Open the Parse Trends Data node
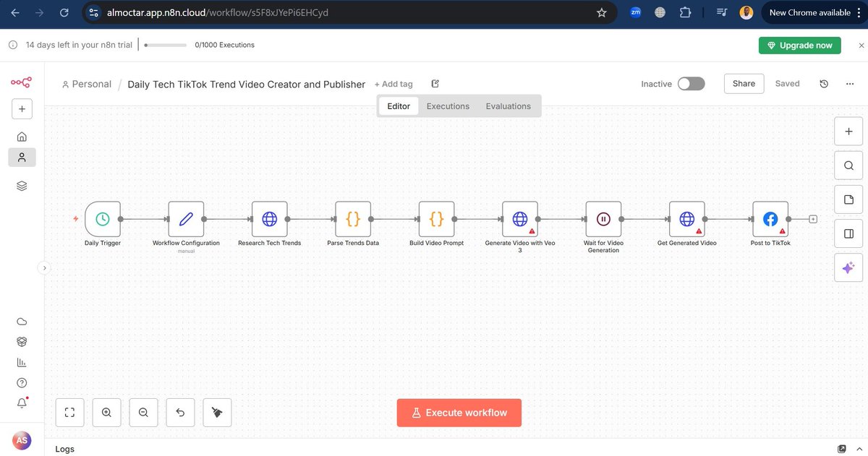 pos(353,219)
